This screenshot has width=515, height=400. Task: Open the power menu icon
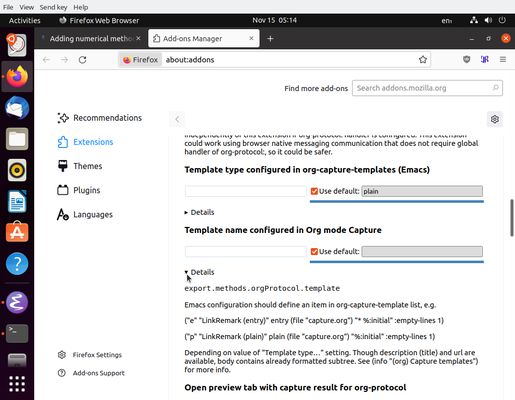[x=502, y=20]
